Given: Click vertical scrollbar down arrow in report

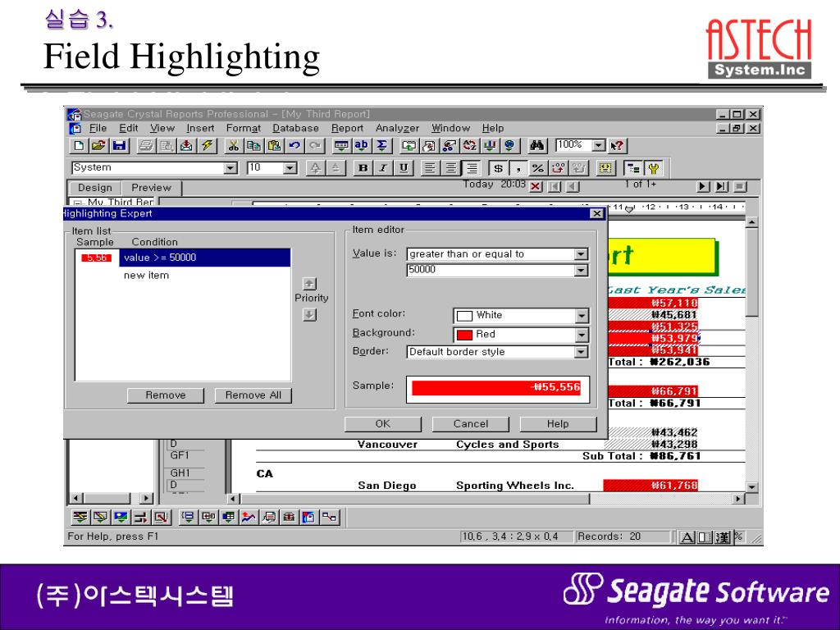Looking at the screenshot, I should pyautogui.click(x=751, y=487).
